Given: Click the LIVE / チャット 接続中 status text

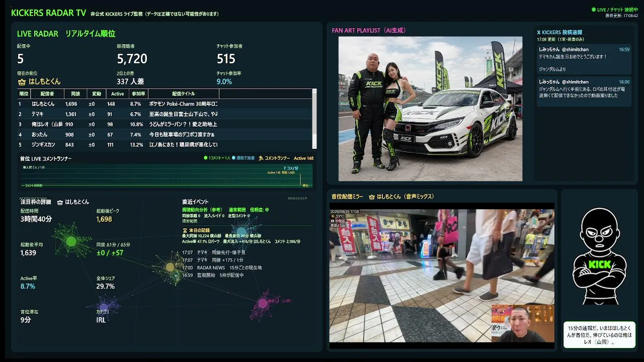Looking at the screenshot, I should click(x=618, y=10).
